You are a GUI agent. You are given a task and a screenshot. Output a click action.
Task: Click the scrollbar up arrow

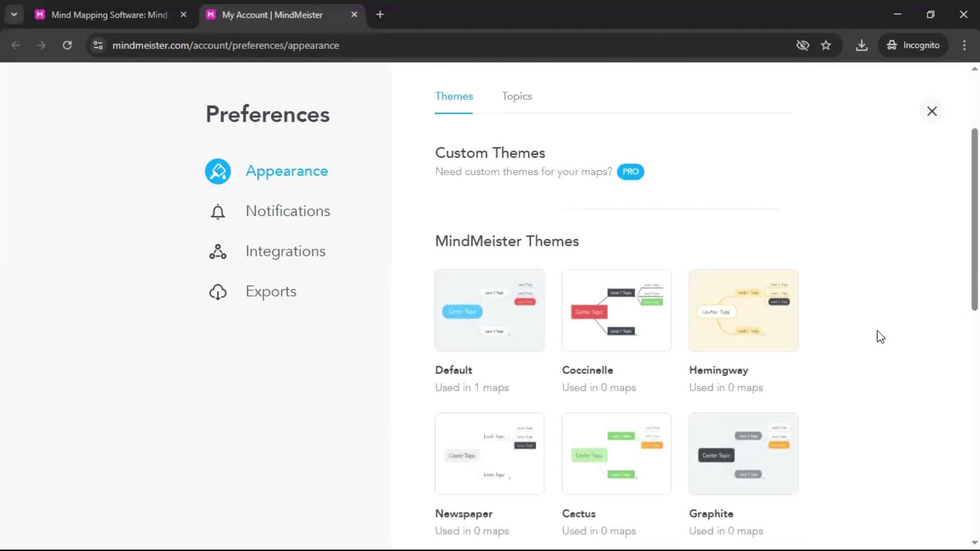pos(974,68)
